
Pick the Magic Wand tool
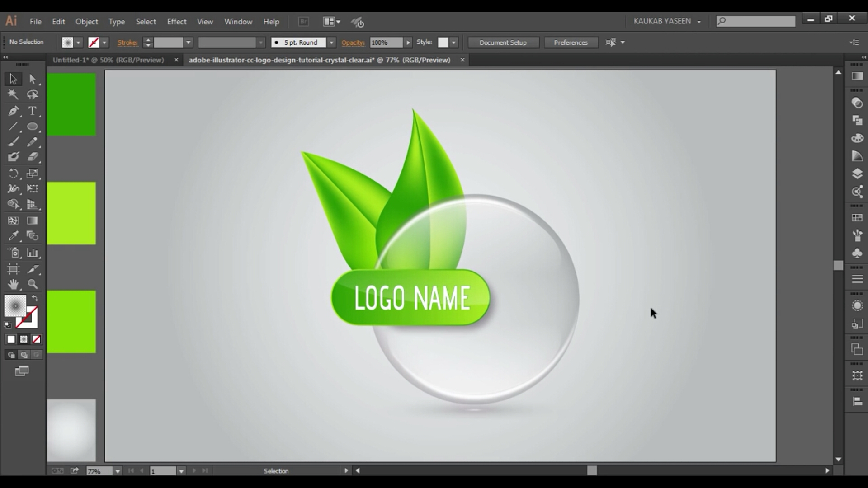(x=13, y=94)
